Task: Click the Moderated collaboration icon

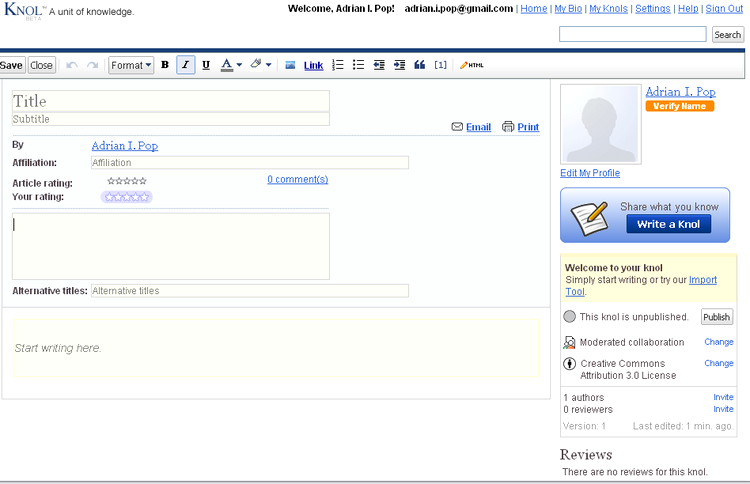Action: click(569, 342)
